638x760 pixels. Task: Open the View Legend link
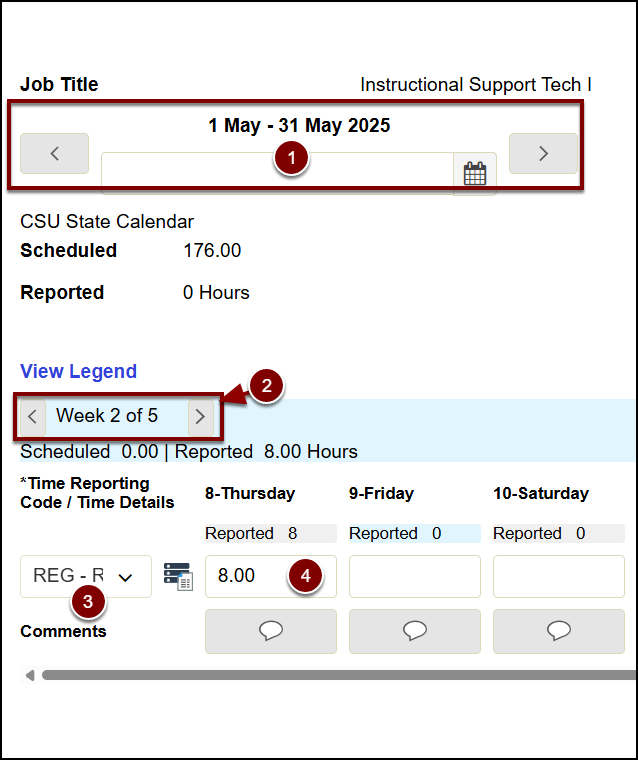(x=79, y=371)
